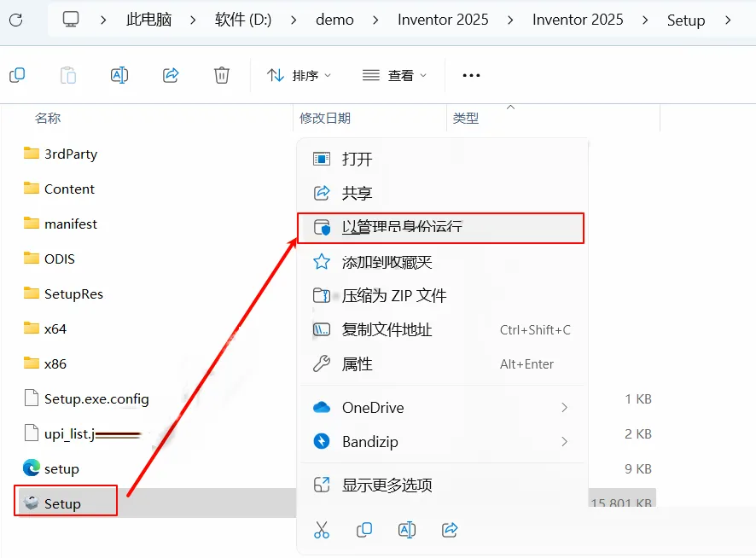
Task: Open OneDrive submenu in context menu
Action: [442, 408]
